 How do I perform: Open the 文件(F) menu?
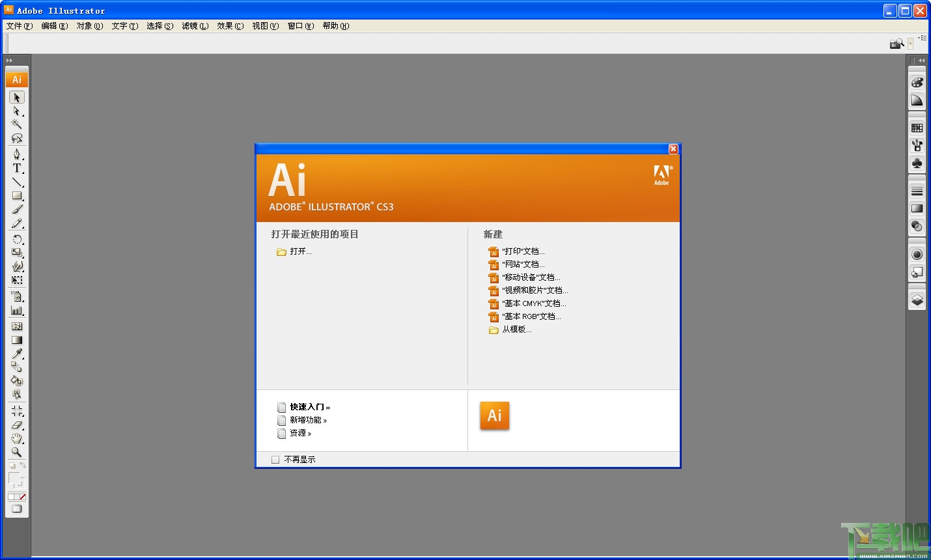coord(19,26)
